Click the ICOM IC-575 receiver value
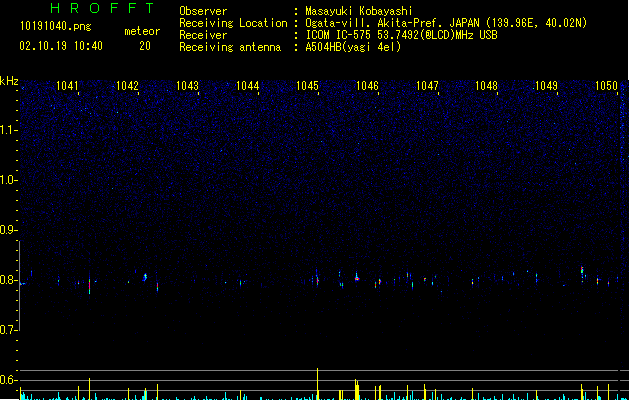The width and height of the screenshot is (629, 400). [x=401, y=35]
